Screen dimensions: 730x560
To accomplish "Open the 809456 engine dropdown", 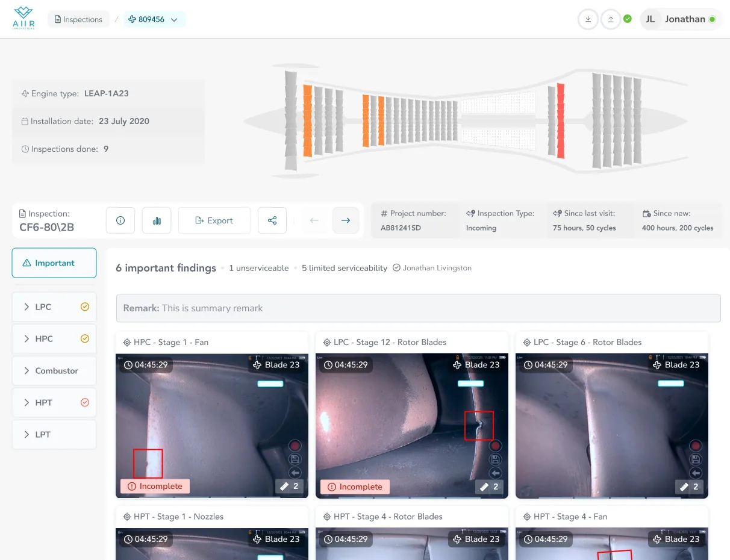I will pos(155,19).
